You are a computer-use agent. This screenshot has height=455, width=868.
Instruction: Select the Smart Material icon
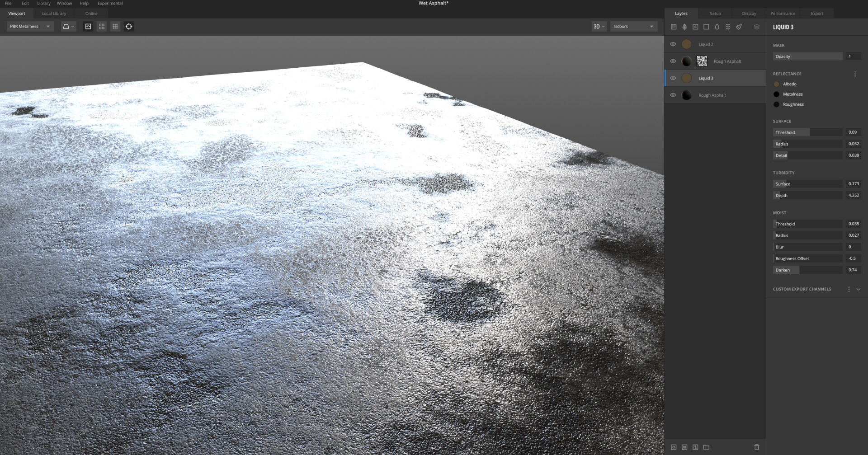click(x=695, y=27)
